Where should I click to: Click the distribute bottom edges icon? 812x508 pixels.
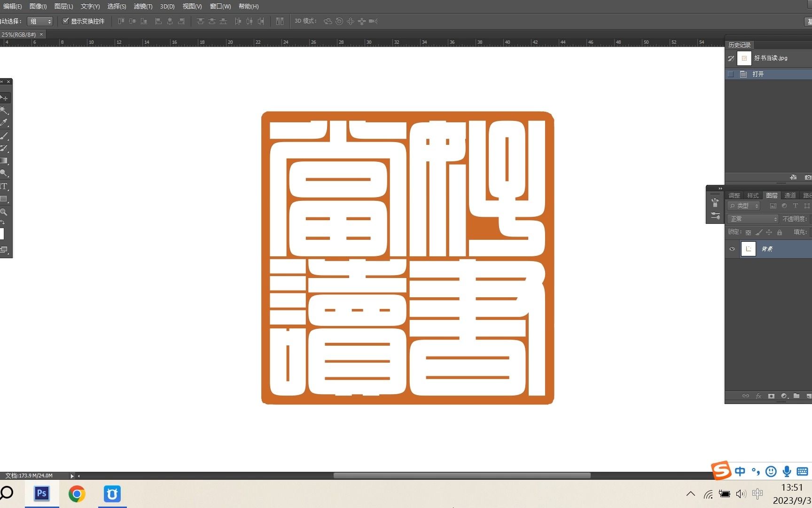point(223,21)
